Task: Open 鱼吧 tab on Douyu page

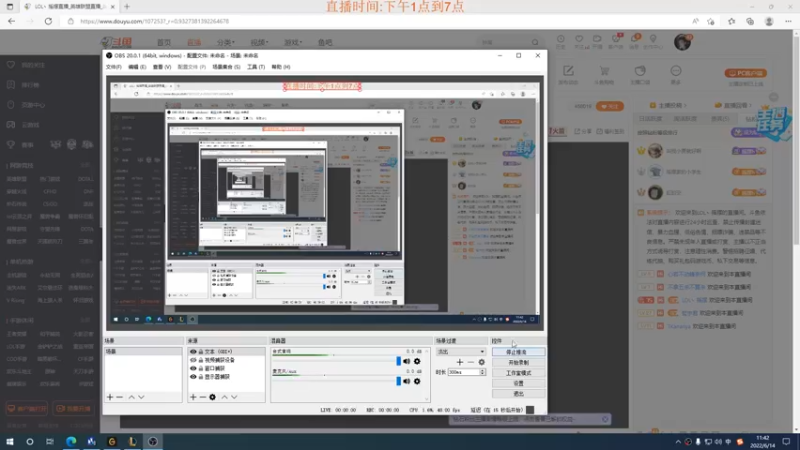Action: coord(325,42)
